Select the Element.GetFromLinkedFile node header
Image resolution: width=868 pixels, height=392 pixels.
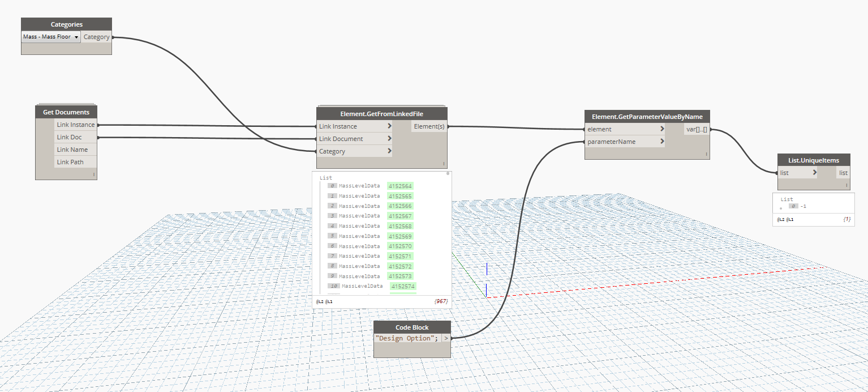(382, 114)
